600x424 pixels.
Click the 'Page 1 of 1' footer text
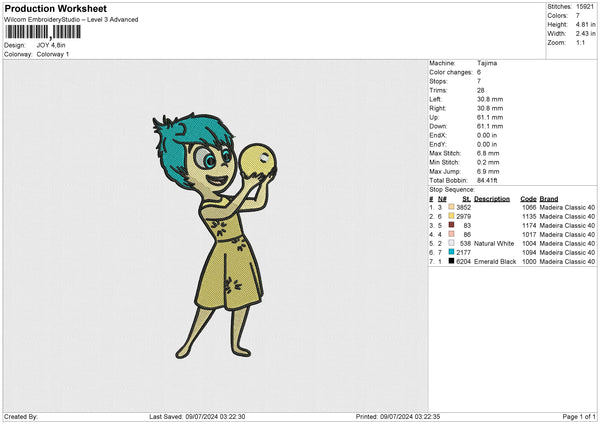tap(579, 416)
